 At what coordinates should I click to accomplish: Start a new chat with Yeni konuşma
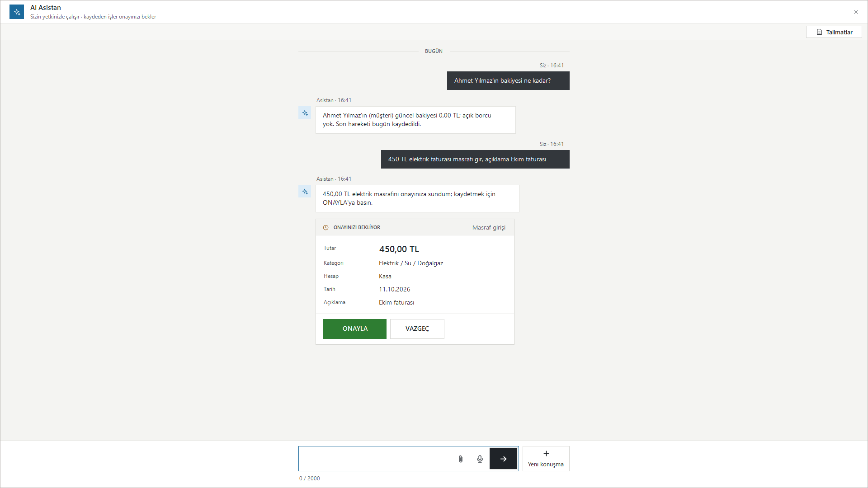[546, 459]
